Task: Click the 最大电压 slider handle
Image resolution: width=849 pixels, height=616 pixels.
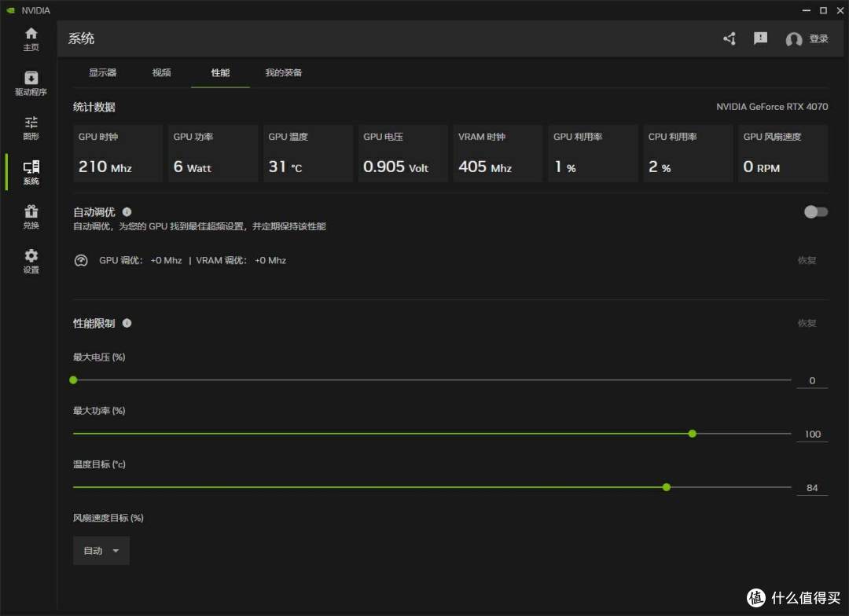Action: (x=74, y=380)
